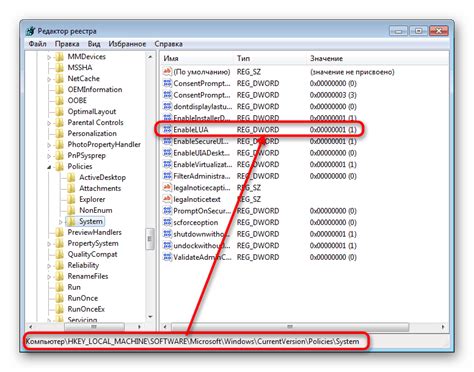Screen dimensions: 474x372
Task: Sort by the Имя column header
Action: coord(197,58)
